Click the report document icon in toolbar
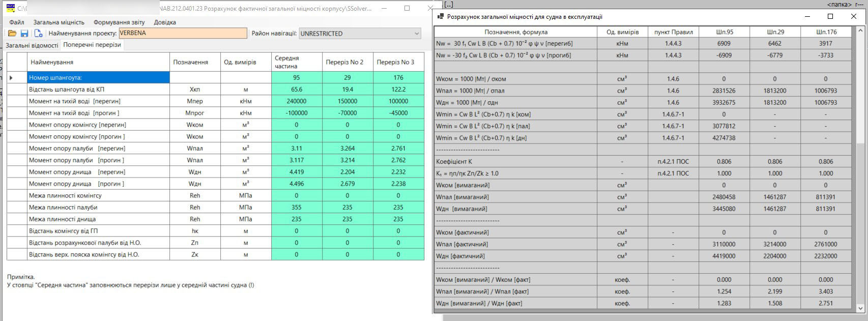This screenshot has height=321, width=868. coord(38,34)
